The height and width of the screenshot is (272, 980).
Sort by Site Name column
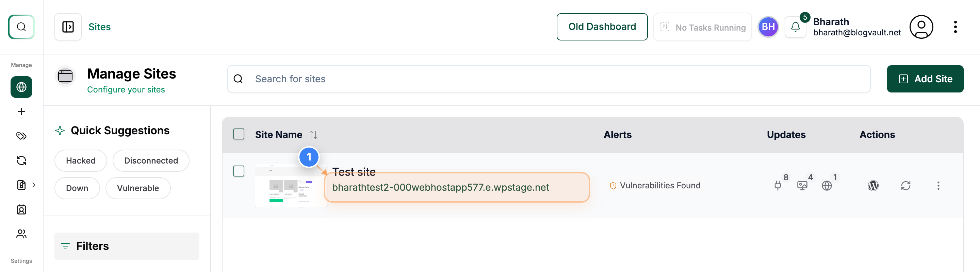pos(313,135)
